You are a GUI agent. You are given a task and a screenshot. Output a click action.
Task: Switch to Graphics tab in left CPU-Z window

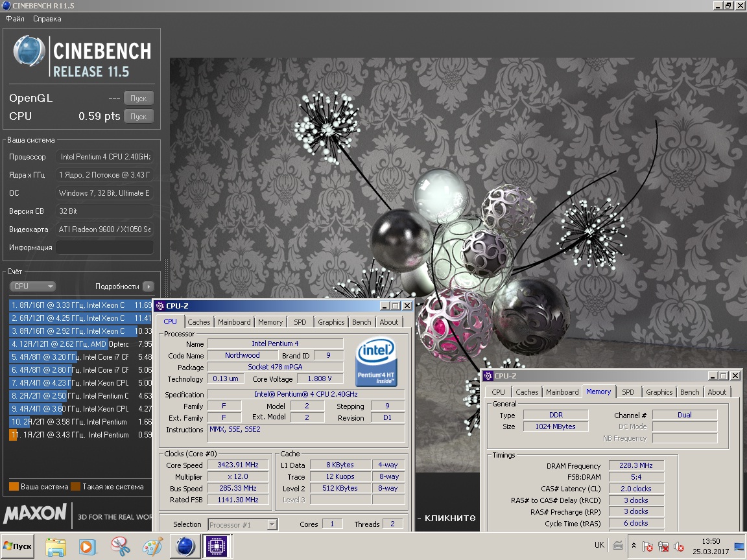tap(331, 322)
